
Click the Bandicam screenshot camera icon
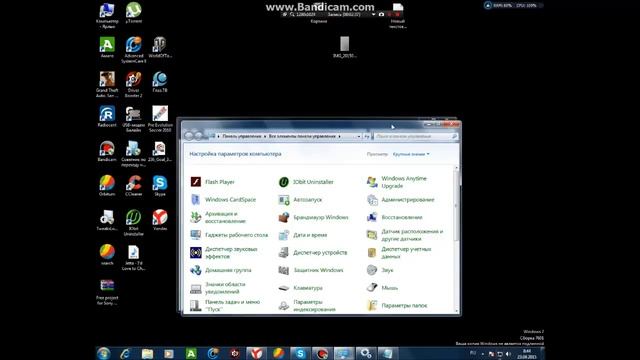(x=381, y=14)
